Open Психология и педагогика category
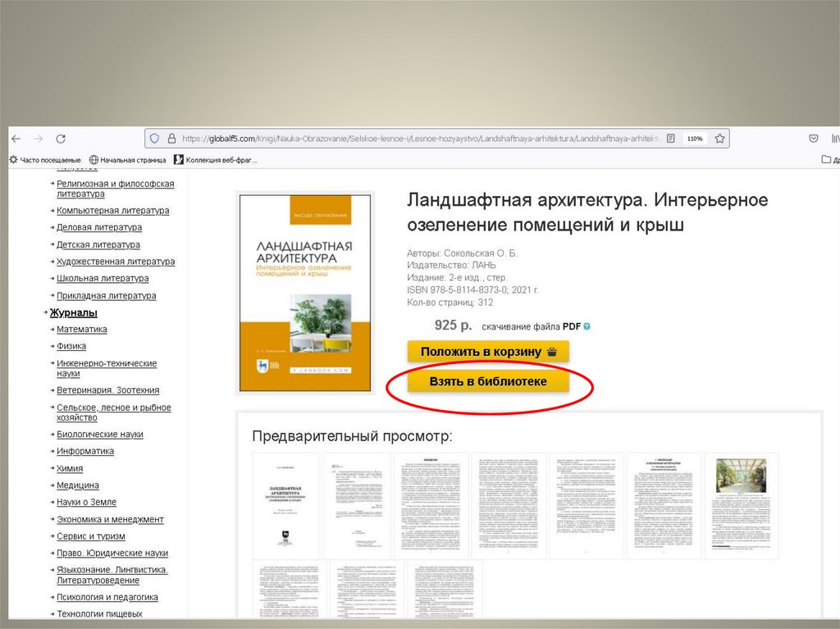Viewport: 840px width, 629px height. (x=107, y=597)
